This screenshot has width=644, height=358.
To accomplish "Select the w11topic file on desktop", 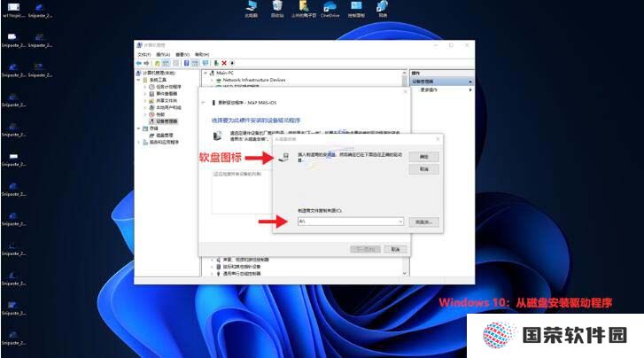I will 13,10.
